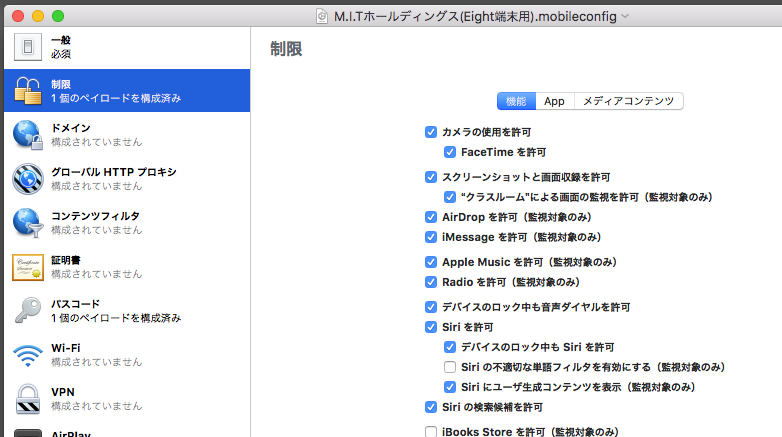
Task: Toggle クラスルームによる画面の監視を許可 checkbox
Action: [x=450, y=197]
